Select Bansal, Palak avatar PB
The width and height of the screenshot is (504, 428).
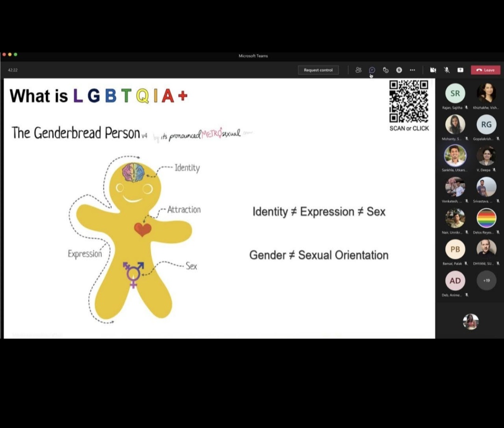[x=455, y=249]
